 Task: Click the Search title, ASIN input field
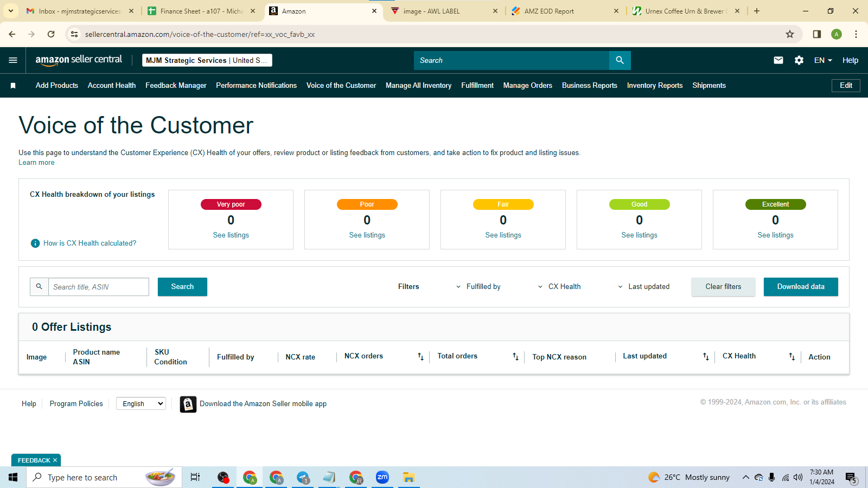[x=99, y=287]
